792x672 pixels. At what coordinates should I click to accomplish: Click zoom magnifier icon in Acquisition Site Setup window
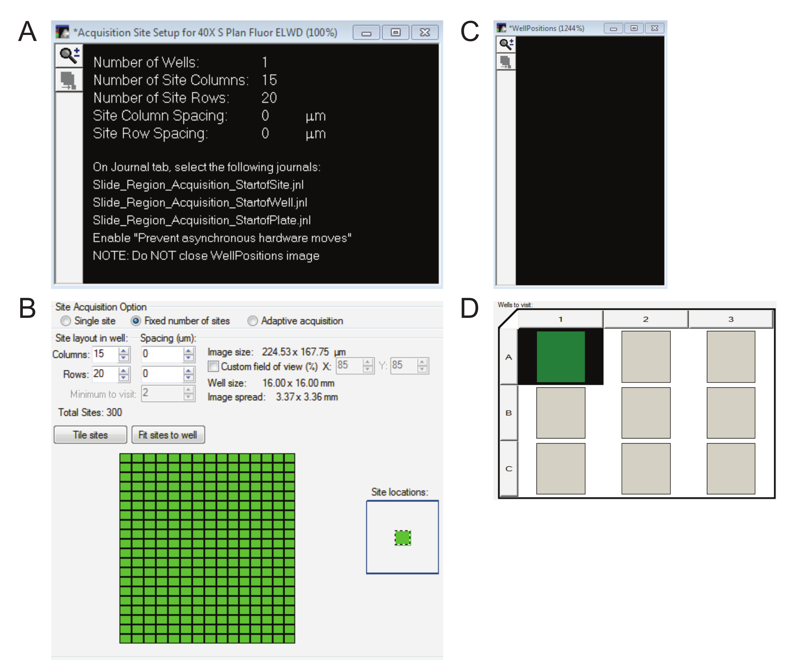point(69,56)
